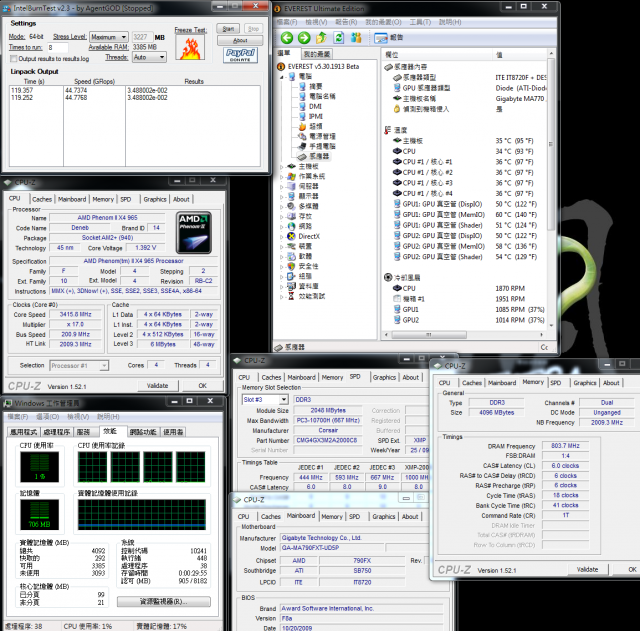The image size is (640, 631).
Task: Click the globe network node icon in EVEREST
Action: coord(291,226)
